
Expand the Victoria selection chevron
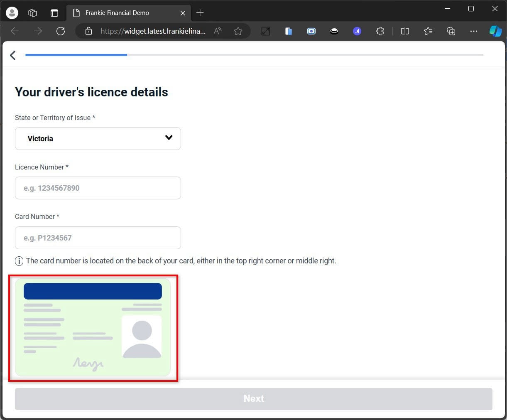(169, 138)
